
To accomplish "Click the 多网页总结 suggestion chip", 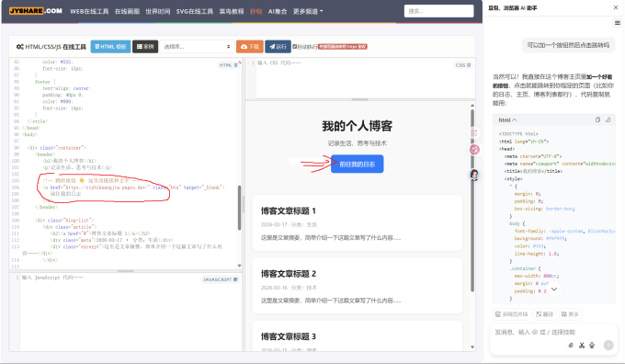I will point(511,314).
